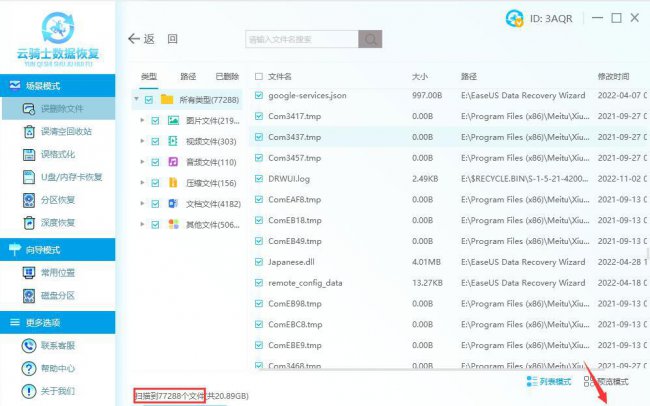Screen dimensions: 650x406
Task: Click the file name search input field
Action: click(x=302, y=39)
